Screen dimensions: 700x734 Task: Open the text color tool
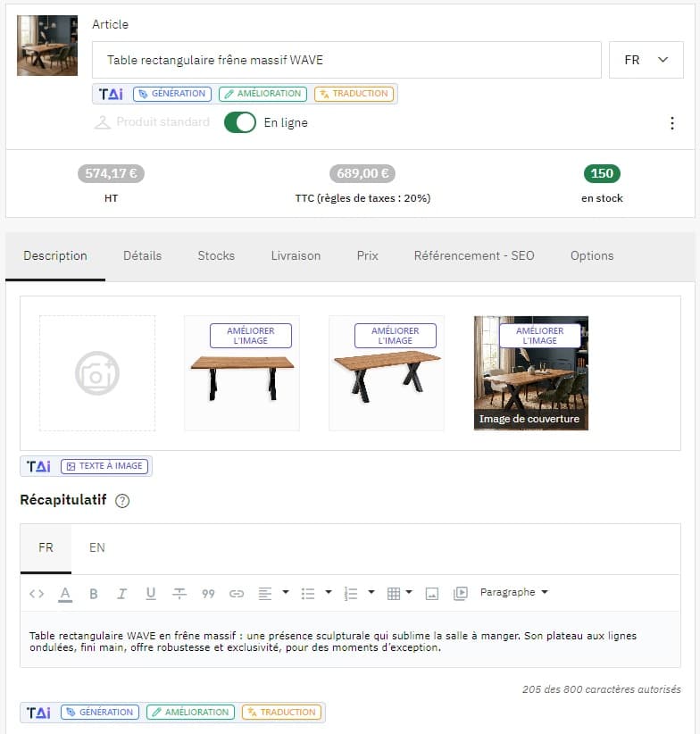(x=65, y=594)
